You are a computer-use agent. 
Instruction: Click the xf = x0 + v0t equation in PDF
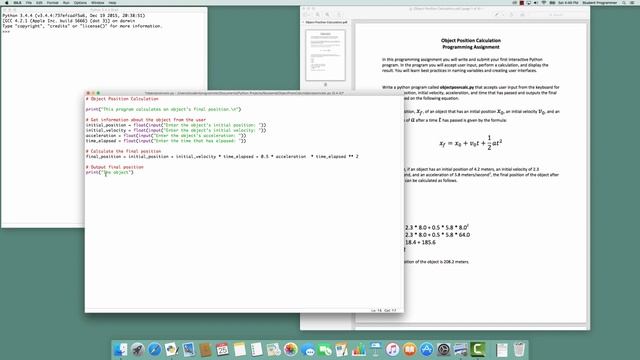(471, 143)
